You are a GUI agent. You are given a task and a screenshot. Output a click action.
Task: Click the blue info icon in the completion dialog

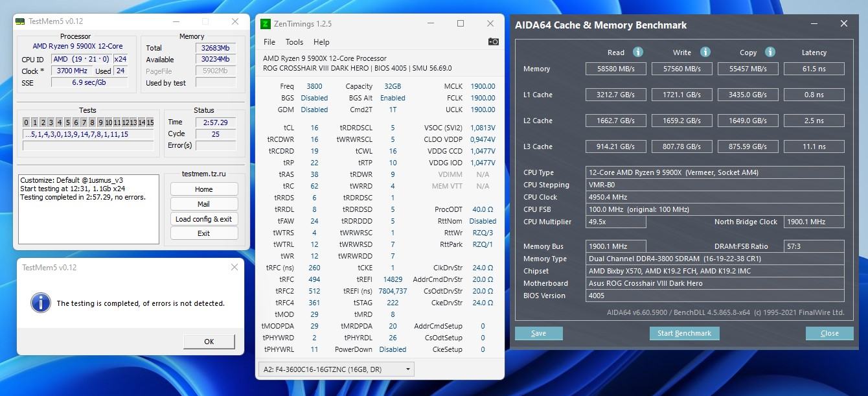(x=40, y=303)
